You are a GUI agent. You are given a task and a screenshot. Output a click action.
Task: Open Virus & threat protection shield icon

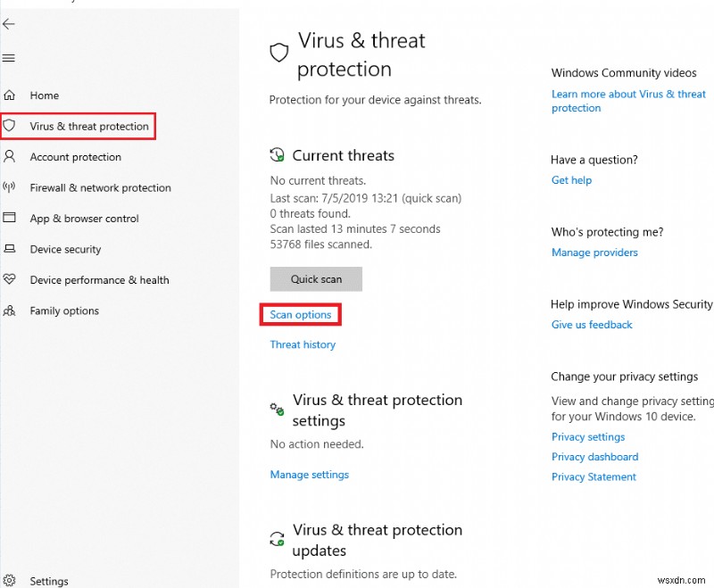(x=11, y=126)
